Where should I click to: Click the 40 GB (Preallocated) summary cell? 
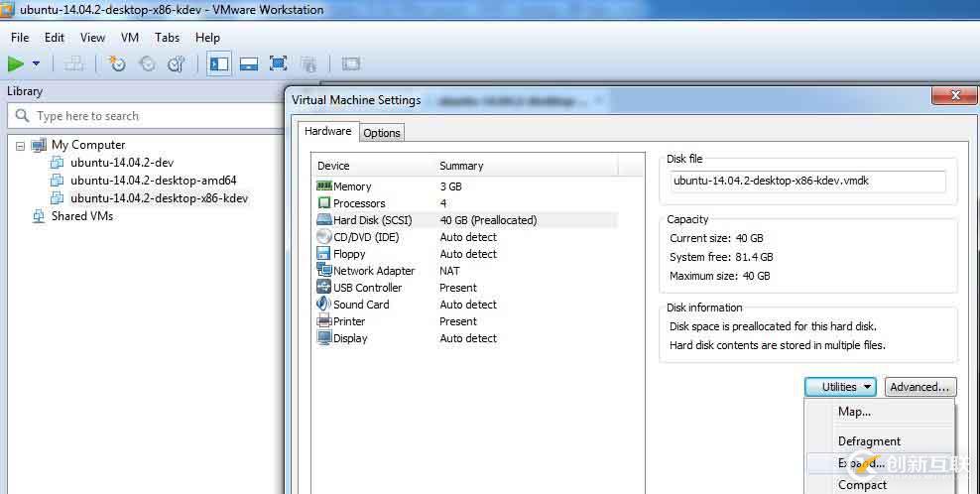(x=488, y=220)
